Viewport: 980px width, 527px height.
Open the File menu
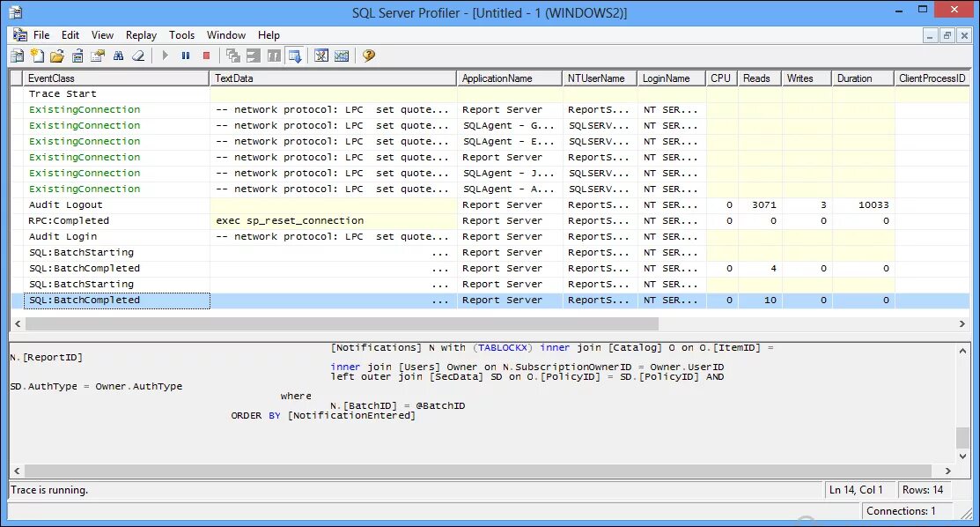tap(41, 35)
